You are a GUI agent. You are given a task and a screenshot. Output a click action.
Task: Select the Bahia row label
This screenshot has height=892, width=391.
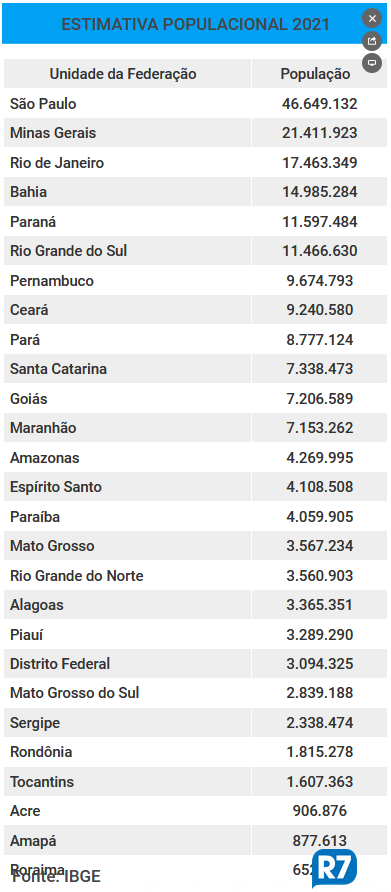(28, 192)
